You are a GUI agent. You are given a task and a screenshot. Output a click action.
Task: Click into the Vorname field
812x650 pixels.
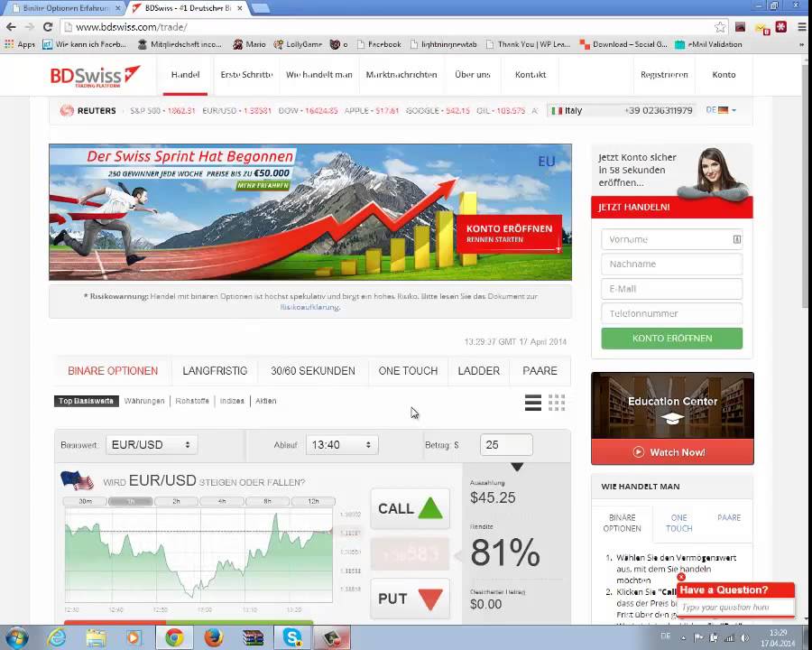click(671, 239)
